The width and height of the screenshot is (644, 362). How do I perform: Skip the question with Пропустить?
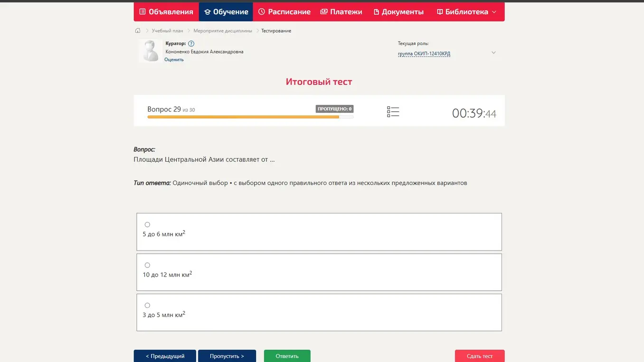pos(227,356)
